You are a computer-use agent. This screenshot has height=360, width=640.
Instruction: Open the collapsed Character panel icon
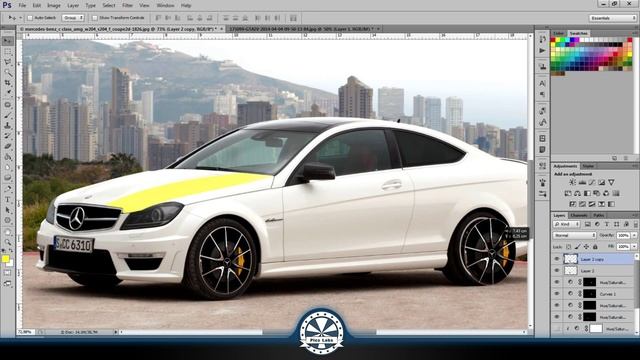point(542,83)
